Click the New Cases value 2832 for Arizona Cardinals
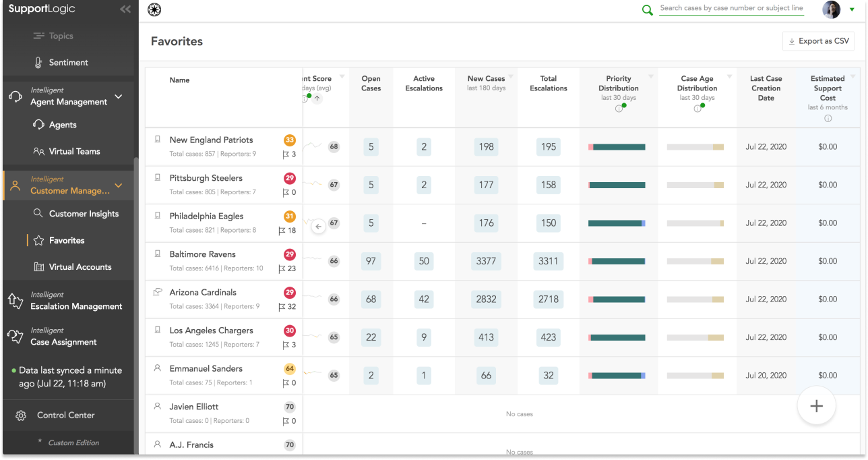Image resolution: width=868 pixels, height=460 pixels. 486,299
